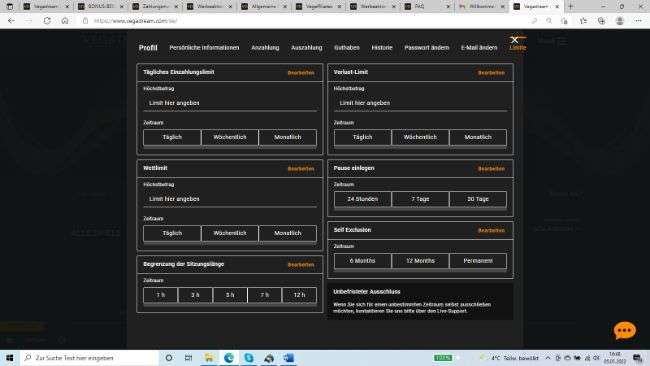Click the Cortana circle icon in the taskbar

tap(169, 358)
